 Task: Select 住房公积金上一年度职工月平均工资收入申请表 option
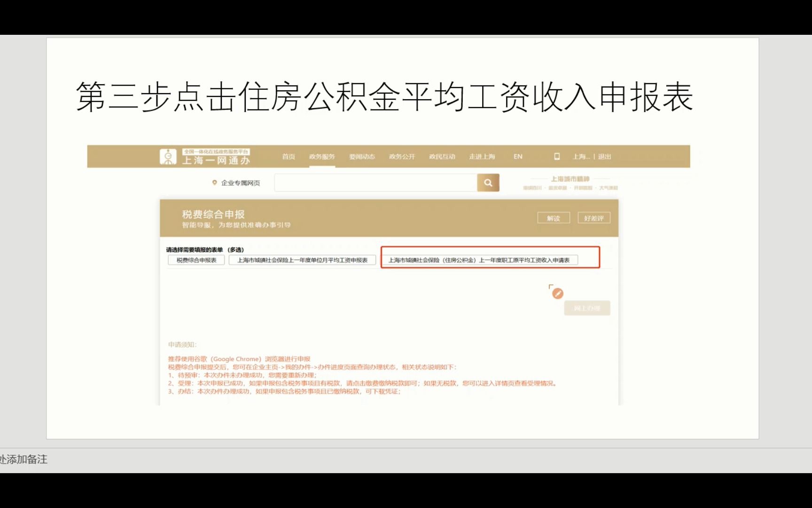pos(480,260)
